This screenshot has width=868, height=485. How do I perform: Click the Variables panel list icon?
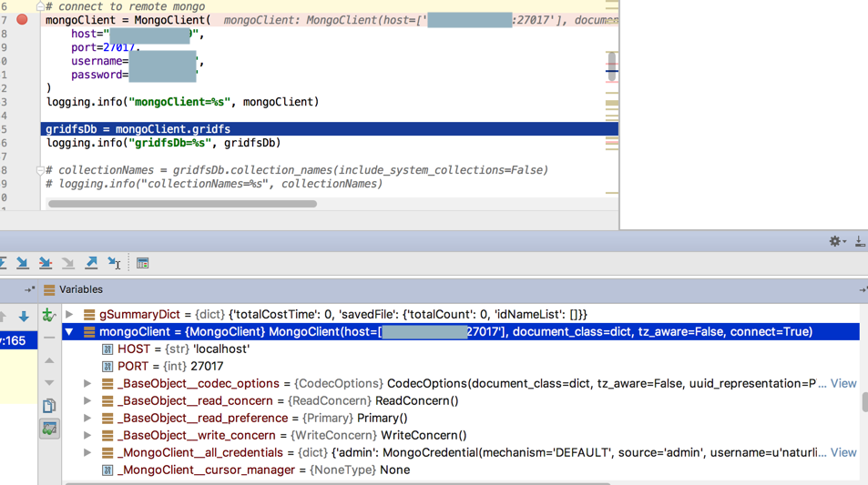(49, 289)
